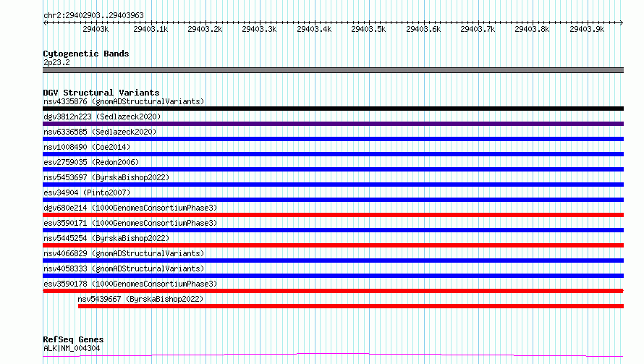Image resolution: width=644 pixels, height=364 pixels.
Task: Click the esv2759035 (Redon2006) label
Action: click(x=91, y=162)
